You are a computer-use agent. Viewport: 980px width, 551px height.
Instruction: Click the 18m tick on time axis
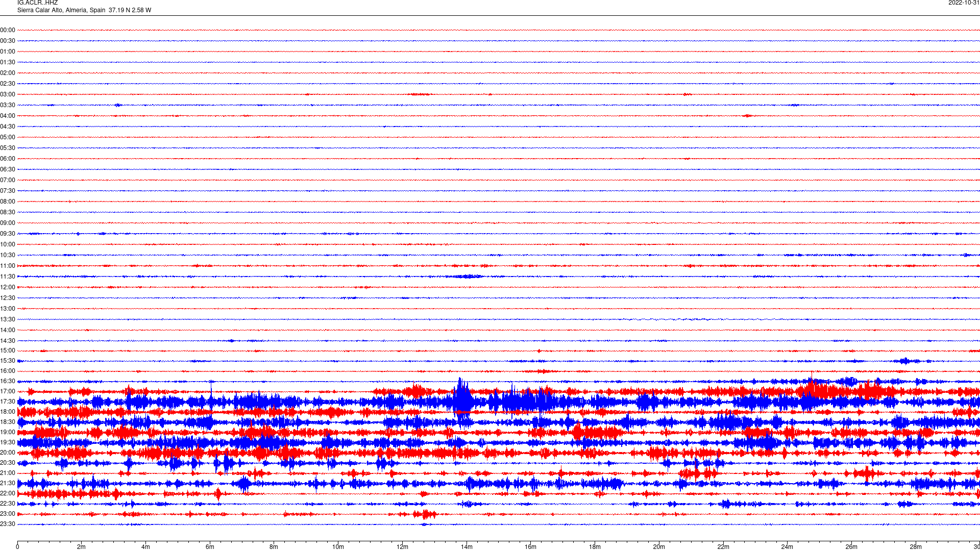[x=595, y=547]
